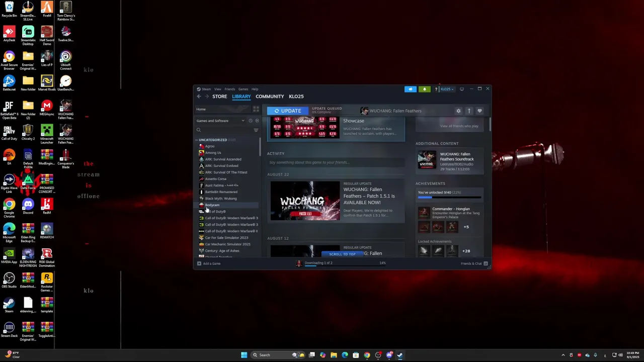Open View menu

click(217, 89)
